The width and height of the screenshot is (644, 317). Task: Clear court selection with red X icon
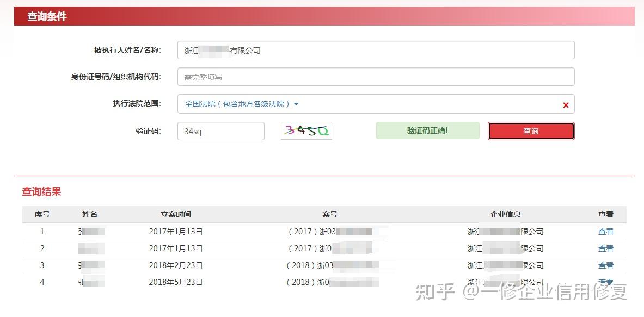[x=566, y=105]
